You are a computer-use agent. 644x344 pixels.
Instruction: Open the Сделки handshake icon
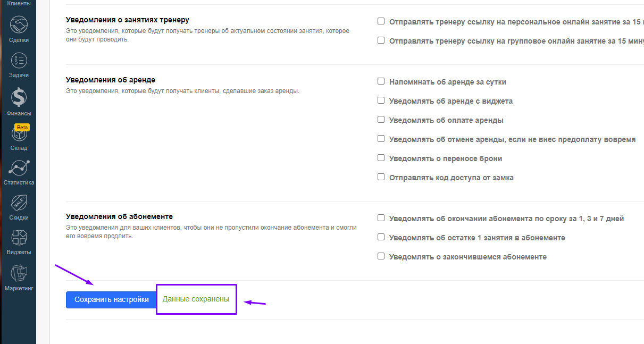[x=19, y=24]
